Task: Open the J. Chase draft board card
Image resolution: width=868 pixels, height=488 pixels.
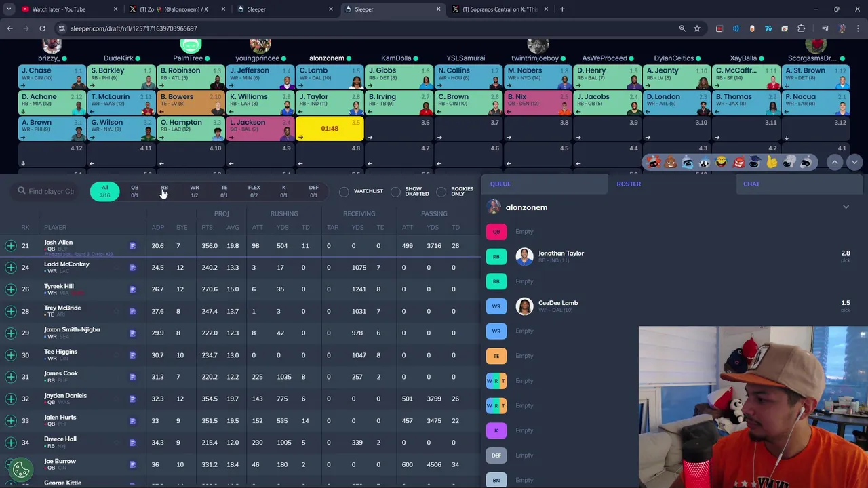Action: pyautogui.click(x=52, y=77)
